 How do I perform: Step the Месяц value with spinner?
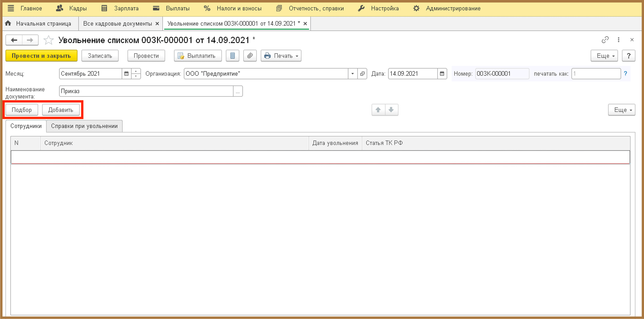click(136, 74)
